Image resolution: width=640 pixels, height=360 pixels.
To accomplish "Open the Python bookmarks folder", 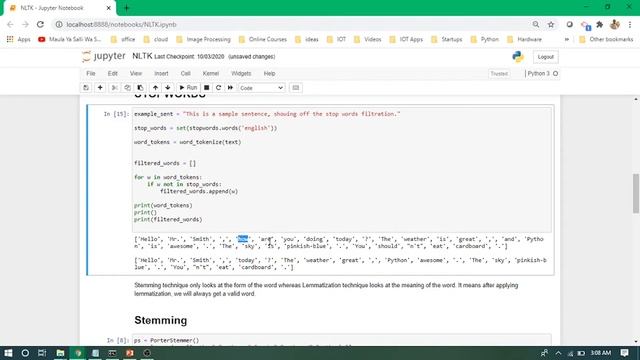I will point(484,39).
